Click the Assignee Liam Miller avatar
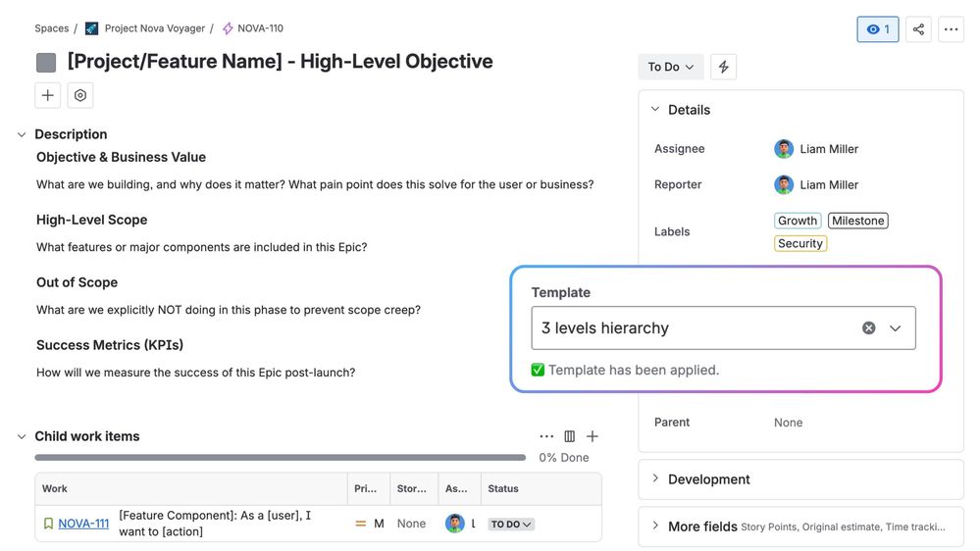 (784, 149)
